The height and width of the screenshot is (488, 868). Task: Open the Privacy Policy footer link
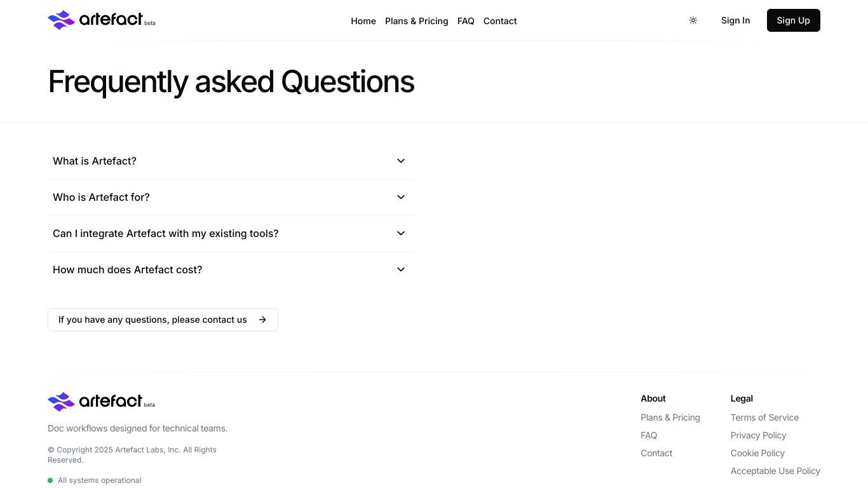[x=759, y=435]
